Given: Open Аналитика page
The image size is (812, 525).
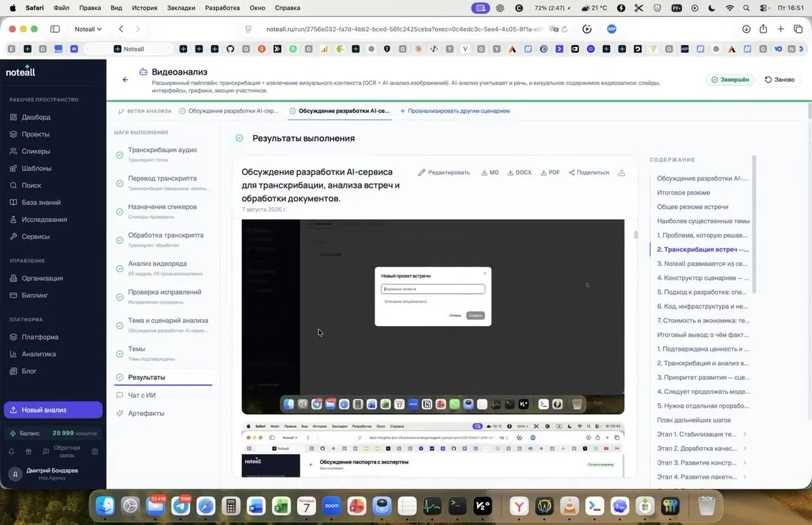Looking at the screenshot, I should click(x=39, y=354).
